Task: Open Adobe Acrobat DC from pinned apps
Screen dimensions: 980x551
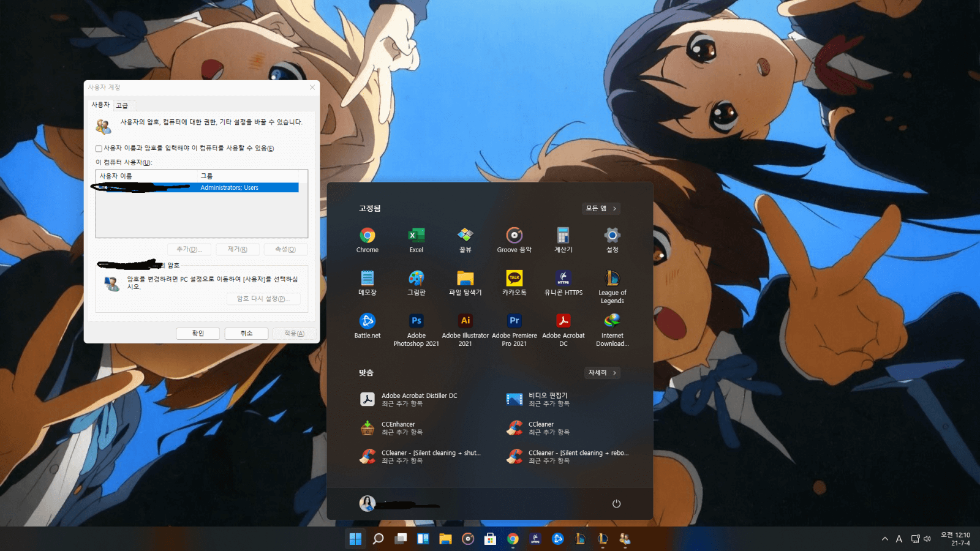Action: tap(563, 329)
